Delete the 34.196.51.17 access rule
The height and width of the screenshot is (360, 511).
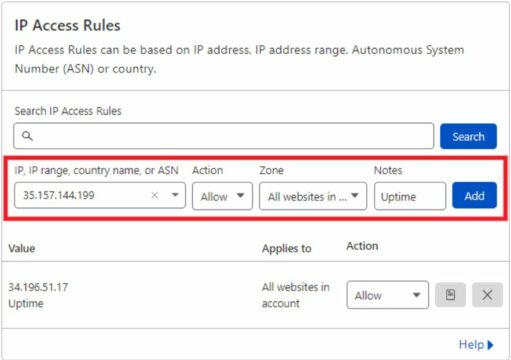click(x=487, y=295)
